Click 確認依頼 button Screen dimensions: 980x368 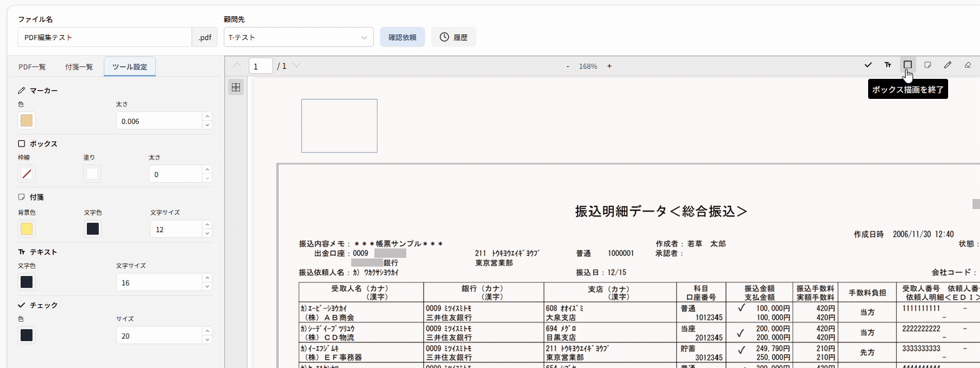click(402, 37)
